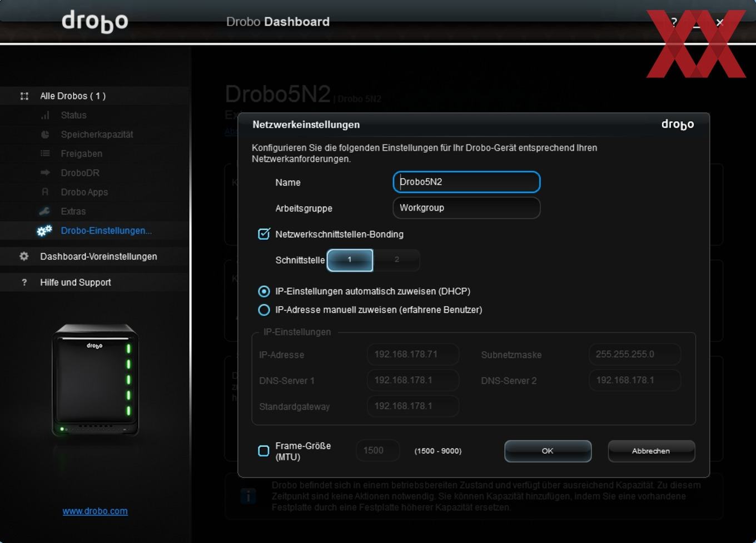Open the Status page
The height and width of the screenshot is (543, 756).
coord(73,115)
